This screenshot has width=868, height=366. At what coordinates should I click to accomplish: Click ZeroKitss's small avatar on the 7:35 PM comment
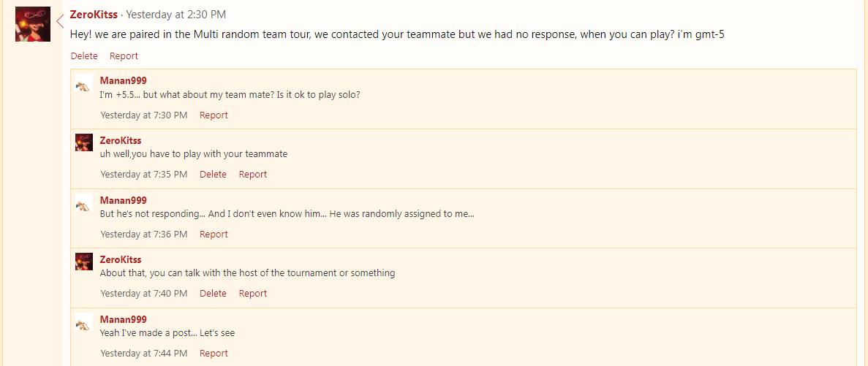pos(84,142)
